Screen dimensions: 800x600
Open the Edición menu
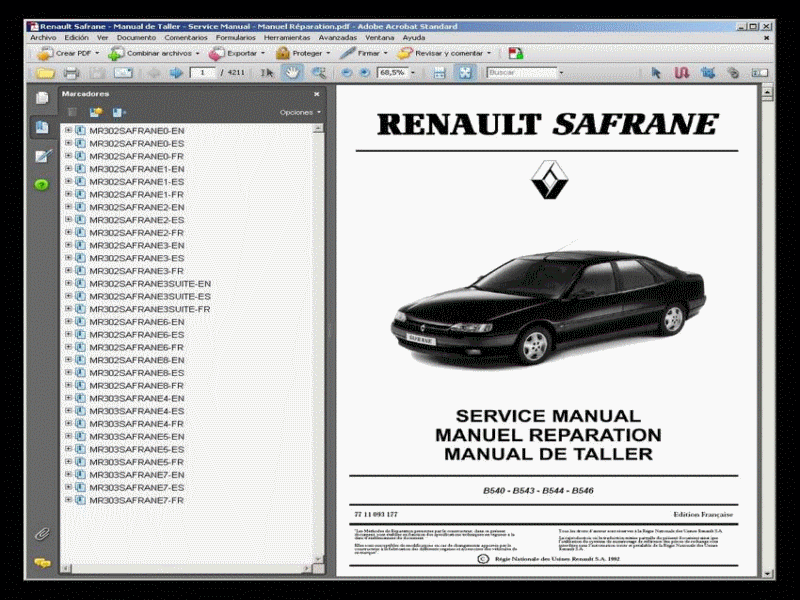click(77, 38)
